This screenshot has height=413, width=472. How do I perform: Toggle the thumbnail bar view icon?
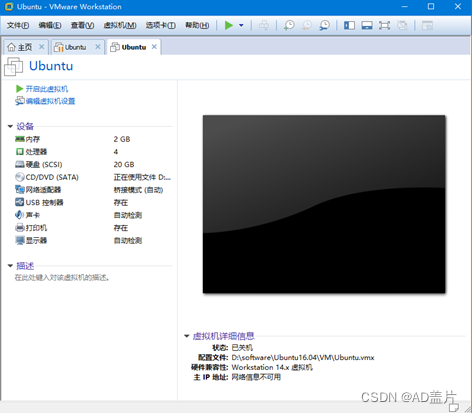(x=367, y=25)
